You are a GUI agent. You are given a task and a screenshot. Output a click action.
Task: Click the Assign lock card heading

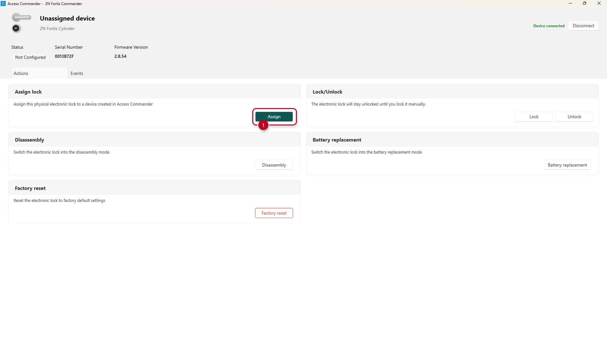click(x=28, y=92)
